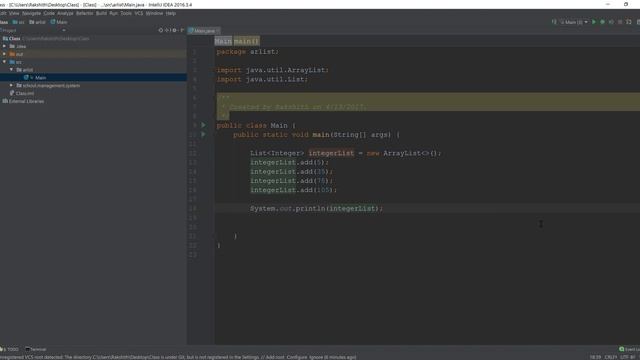Screen dimensions: 640x360
Task: Open the Help menu
Action: click(171, 13)
